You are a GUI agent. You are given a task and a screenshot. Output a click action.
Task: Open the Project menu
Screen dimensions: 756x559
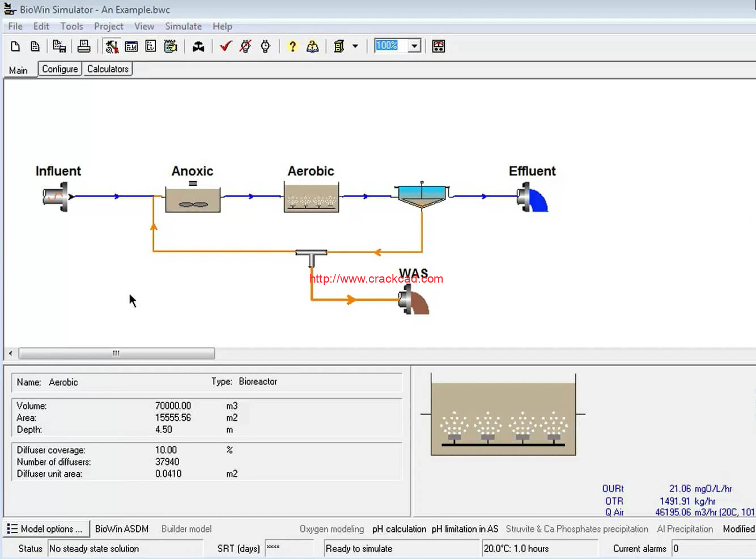coord(109,26)
